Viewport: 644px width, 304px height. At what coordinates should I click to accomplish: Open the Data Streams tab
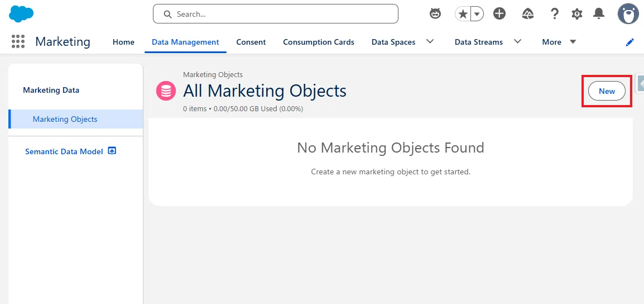pyautogui.click(x=478, y=42)
